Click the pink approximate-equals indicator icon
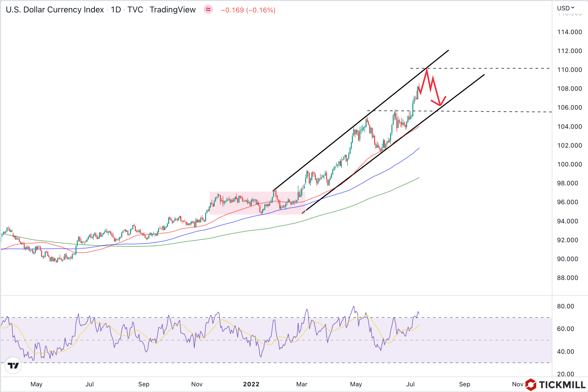 tap(208, 10)
